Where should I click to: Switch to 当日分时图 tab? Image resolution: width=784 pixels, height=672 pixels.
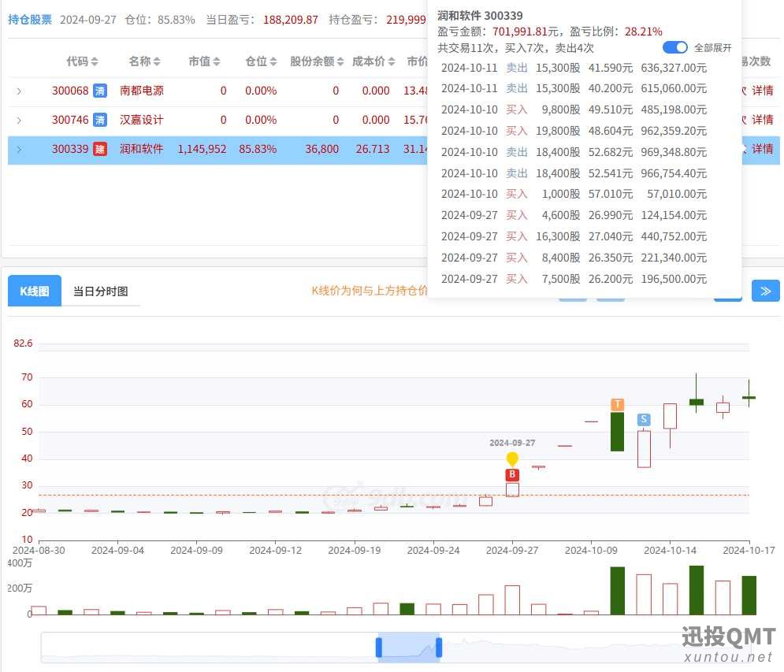click(x=101, y=291)
